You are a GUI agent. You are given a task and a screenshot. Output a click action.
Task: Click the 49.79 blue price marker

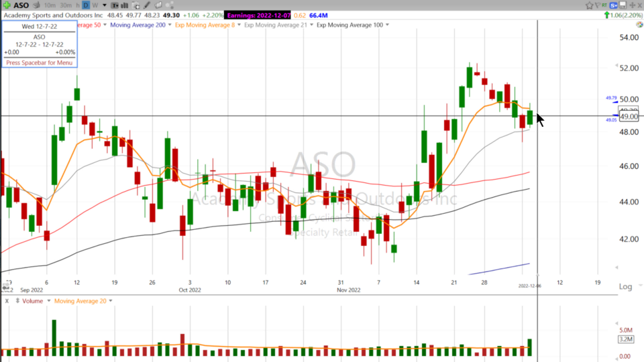click(611, 98)
